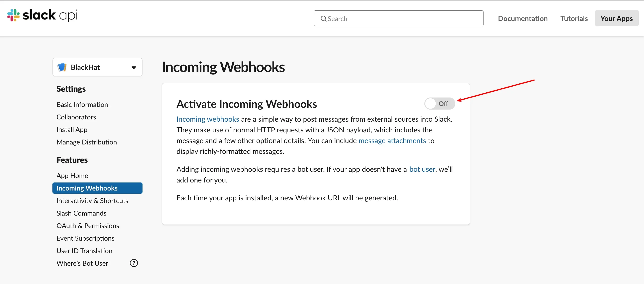Screen dimensions: 644x284
Task: Click the Slack API logo
Action: pyautogui.click(x=42, y=15)
